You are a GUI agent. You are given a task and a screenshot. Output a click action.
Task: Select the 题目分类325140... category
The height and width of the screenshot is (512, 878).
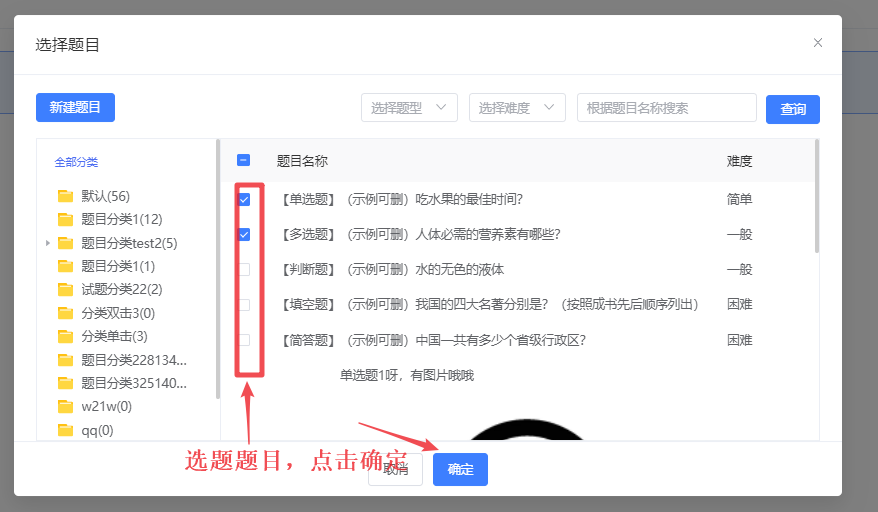point(134,383)
